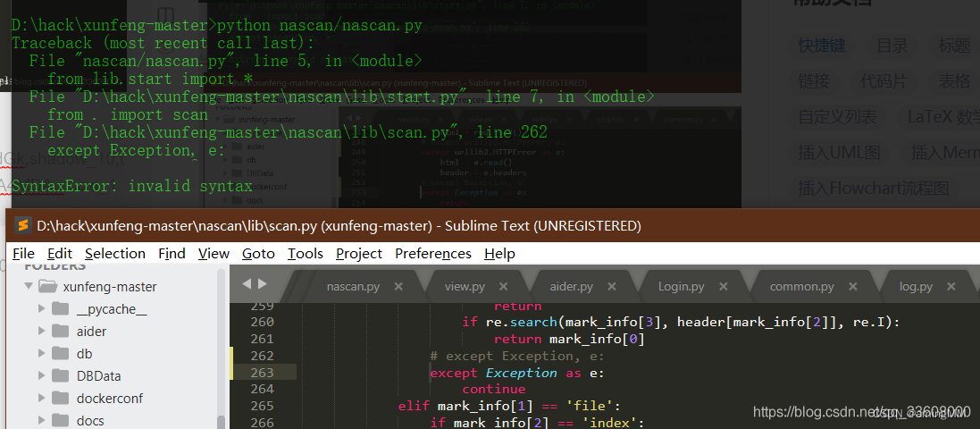Click line number 260 in gutter
This screenshot has height=429, width=980.
[x=262, y=322]
